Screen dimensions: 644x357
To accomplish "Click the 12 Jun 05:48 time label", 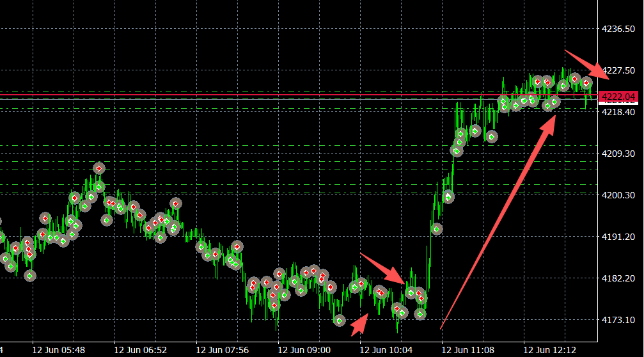I will tap(59, 351).
